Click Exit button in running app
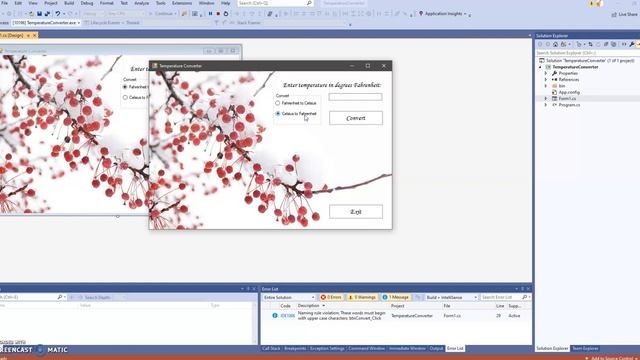The image size is (640, 360). click(356, 212)
